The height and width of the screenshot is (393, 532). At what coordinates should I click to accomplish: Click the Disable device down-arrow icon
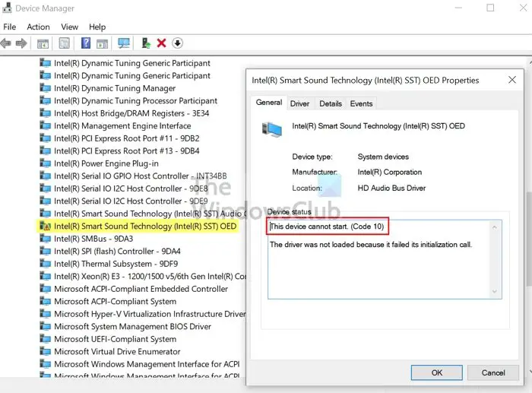coord(177,43)
